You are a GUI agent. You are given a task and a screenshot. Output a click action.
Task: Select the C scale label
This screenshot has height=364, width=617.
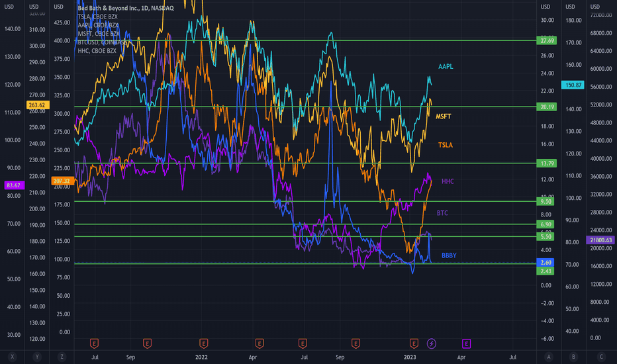tap(601, 357)
